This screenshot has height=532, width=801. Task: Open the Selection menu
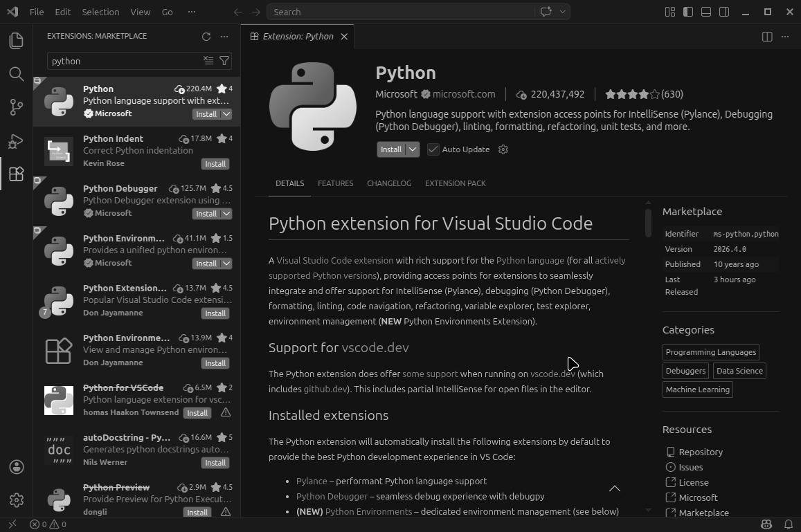[100, 12]
